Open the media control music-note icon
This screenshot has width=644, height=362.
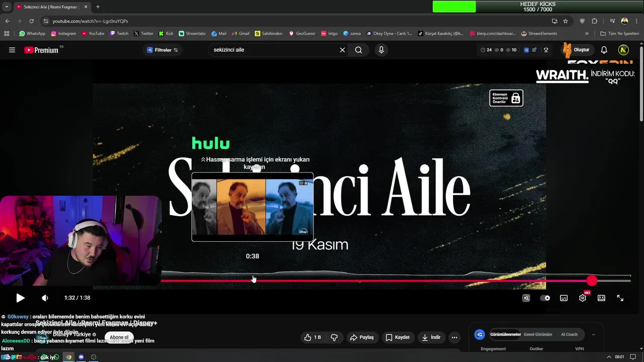pyautogui.click(x=612, y=21)
